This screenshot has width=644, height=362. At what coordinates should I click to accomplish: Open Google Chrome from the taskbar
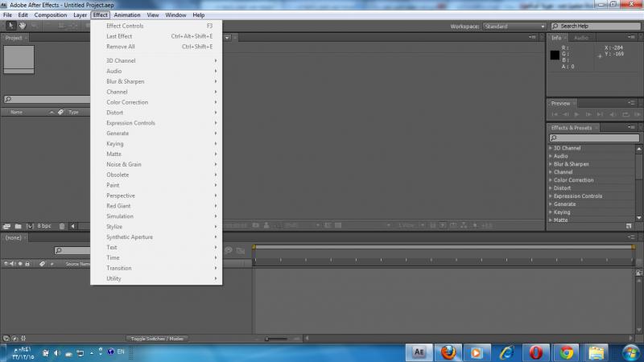(566, 352)
